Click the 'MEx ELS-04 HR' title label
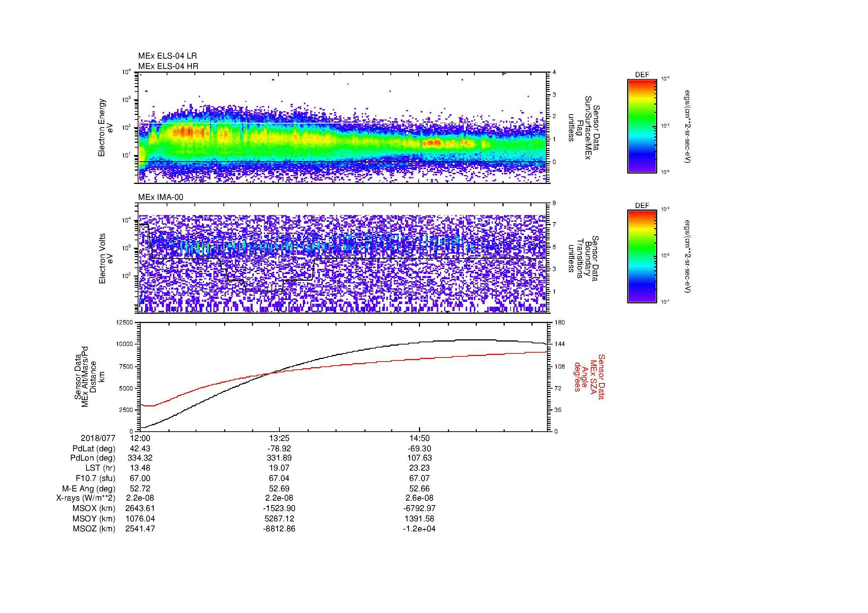This screenshot has width=868, height=613. click(168, 66)
